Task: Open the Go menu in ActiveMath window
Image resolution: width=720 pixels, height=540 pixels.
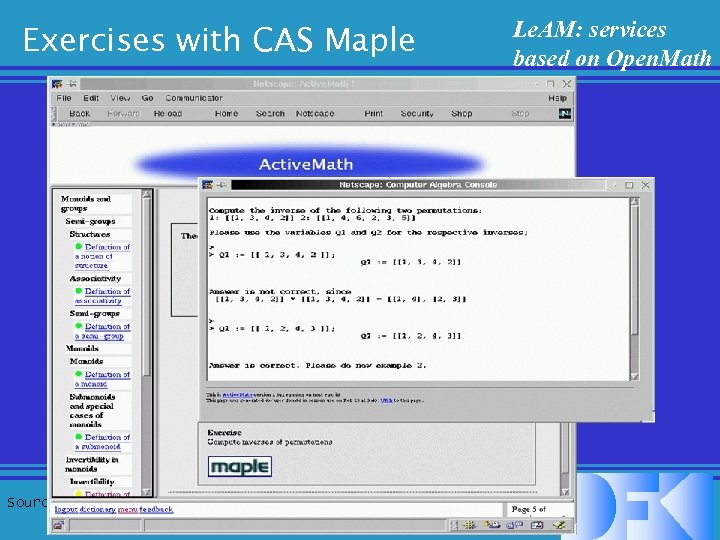Action: [147, 98]
